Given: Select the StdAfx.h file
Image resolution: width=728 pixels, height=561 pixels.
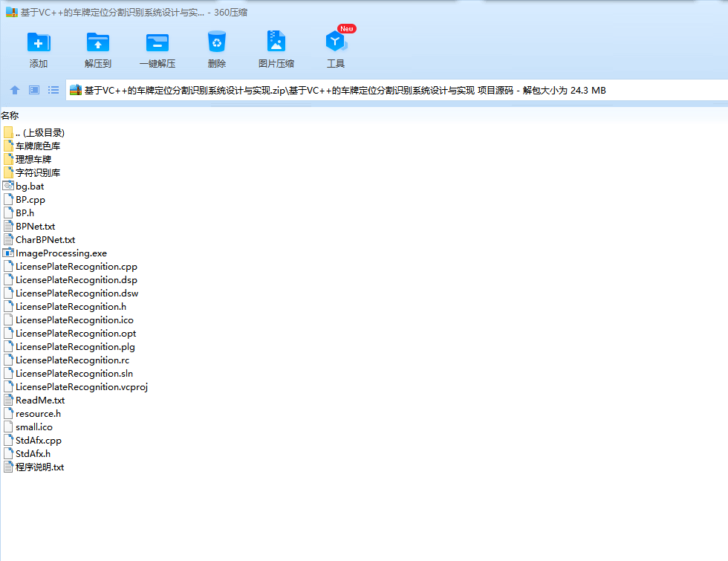Looking at the screenshot, I should point(27,454).
